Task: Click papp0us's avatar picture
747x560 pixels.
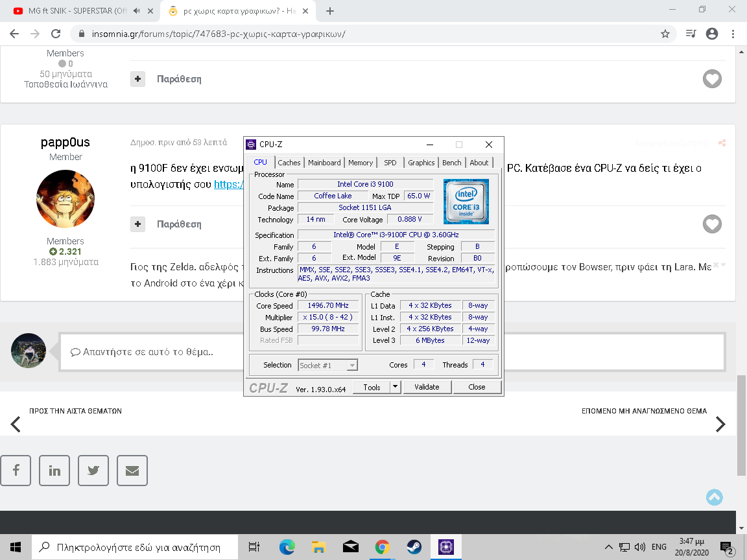Action: 65,198
